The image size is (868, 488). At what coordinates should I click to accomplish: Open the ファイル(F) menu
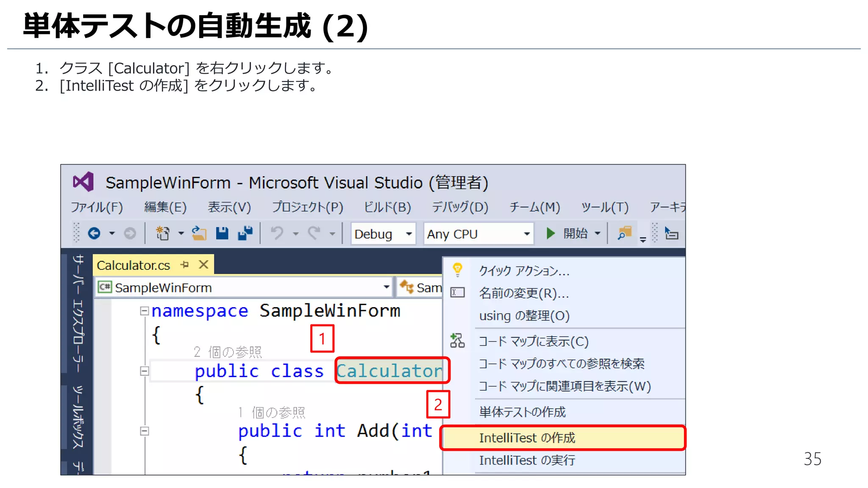(97, 207)
